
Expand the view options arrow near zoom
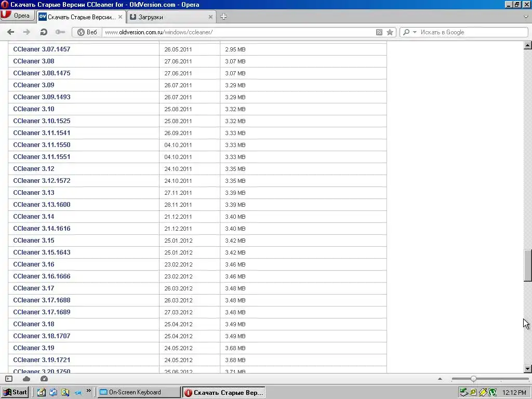(x=440, y=379)
